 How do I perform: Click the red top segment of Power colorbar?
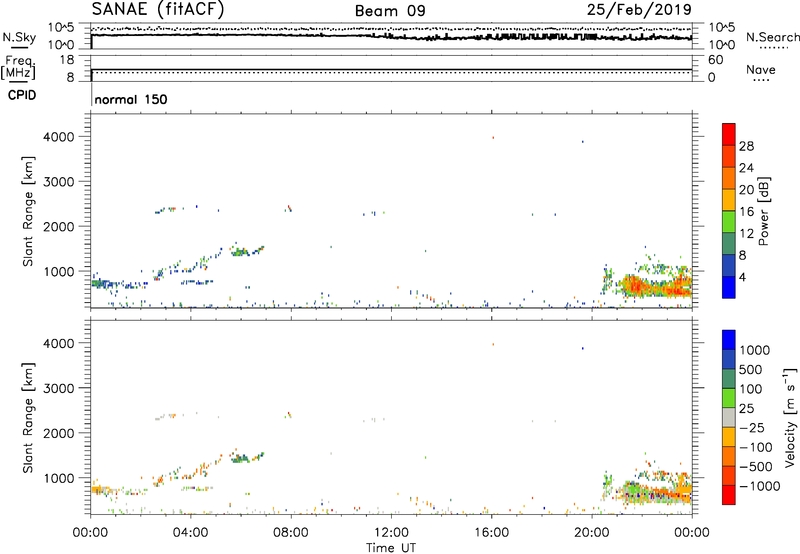[x=729, y=134]
